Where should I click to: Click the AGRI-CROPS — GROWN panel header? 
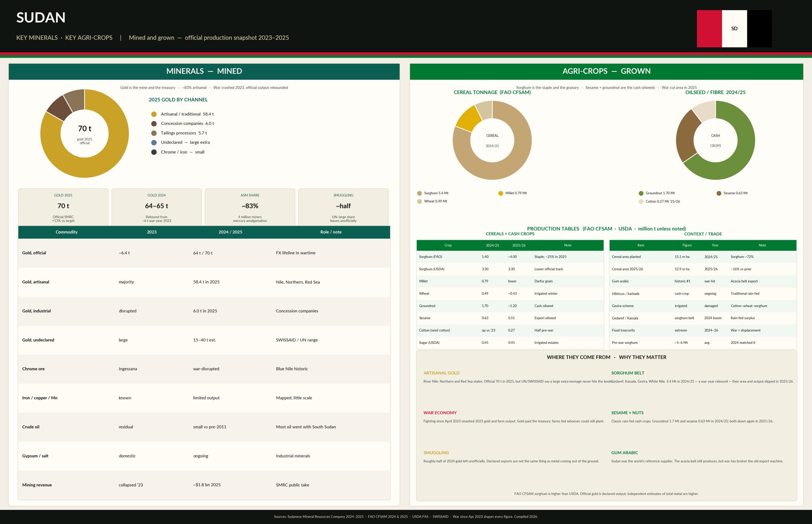607,71
